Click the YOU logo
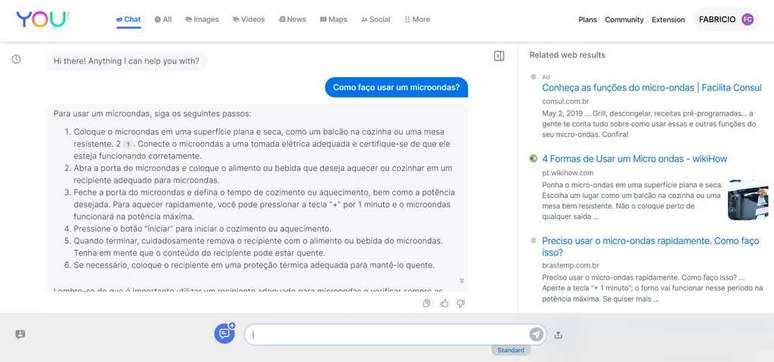This screenshot has width=774, height=362. tap(42, 19)
